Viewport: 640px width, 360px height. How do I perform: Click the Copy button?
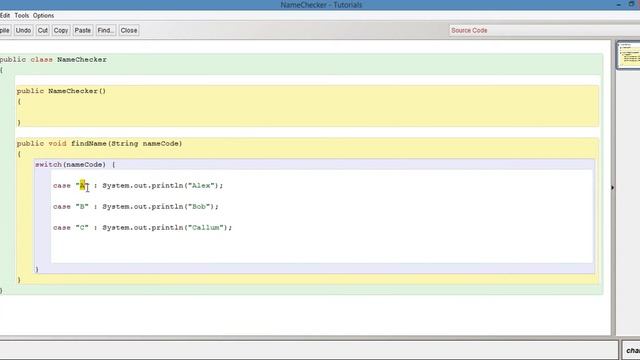61,30
